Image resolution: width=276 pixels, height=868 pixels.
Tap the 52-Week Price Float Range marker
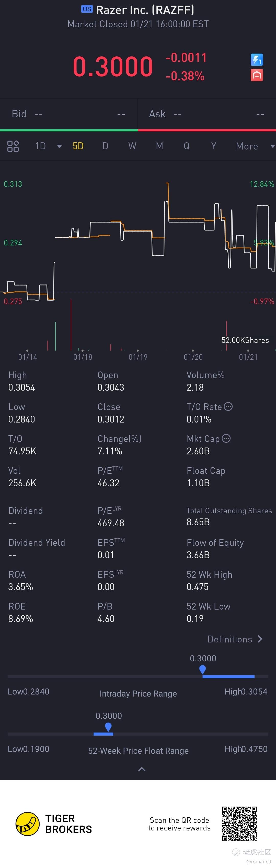coord(108,727)
